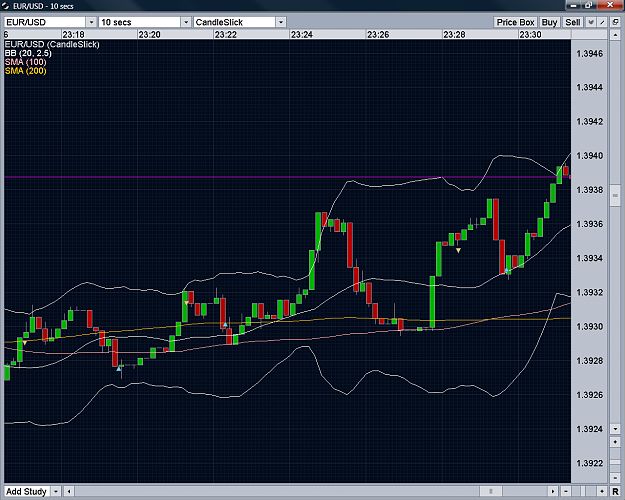
Task: Click the Sell button
Action: tap(573, 22)
